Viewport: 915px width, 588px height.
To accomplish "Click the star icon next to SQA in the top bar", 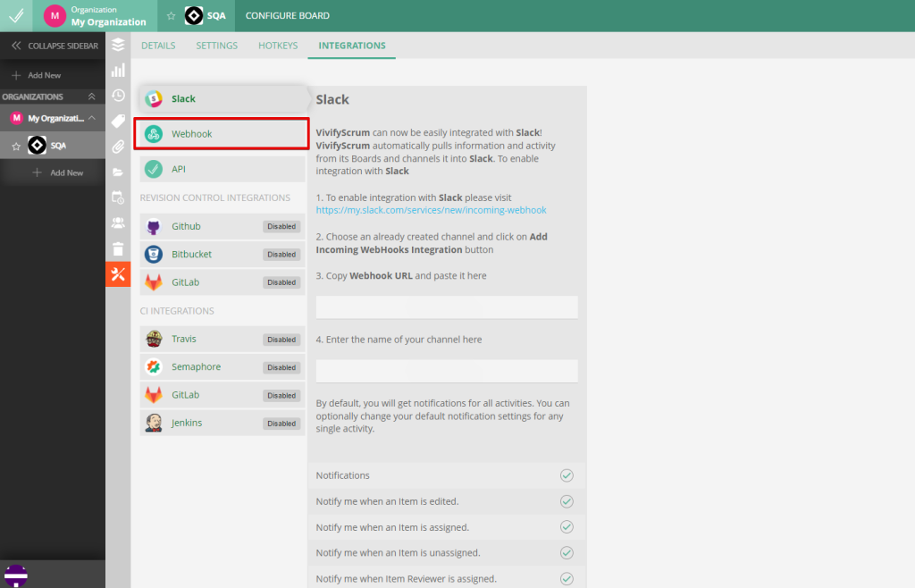I will point(172,16).
